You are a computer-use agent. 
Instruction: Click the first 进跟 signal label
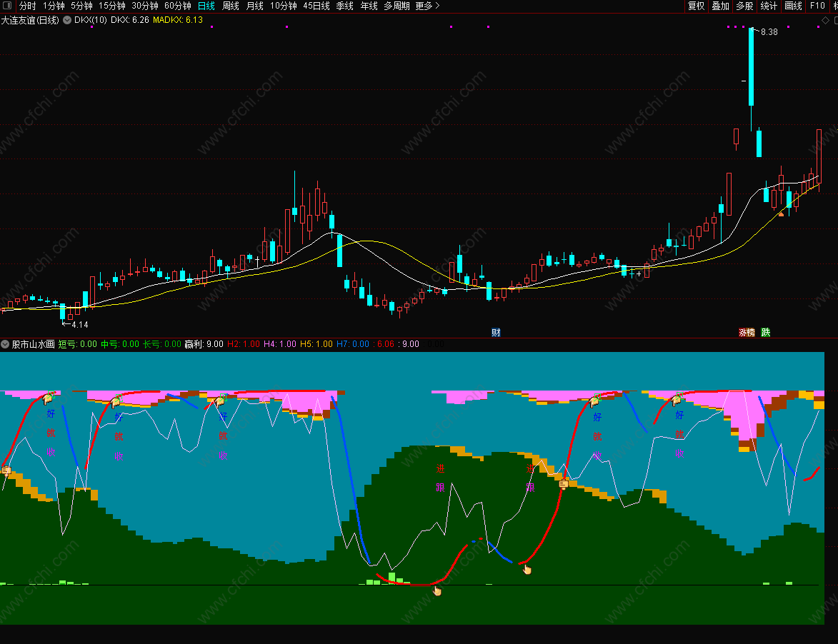440,478
